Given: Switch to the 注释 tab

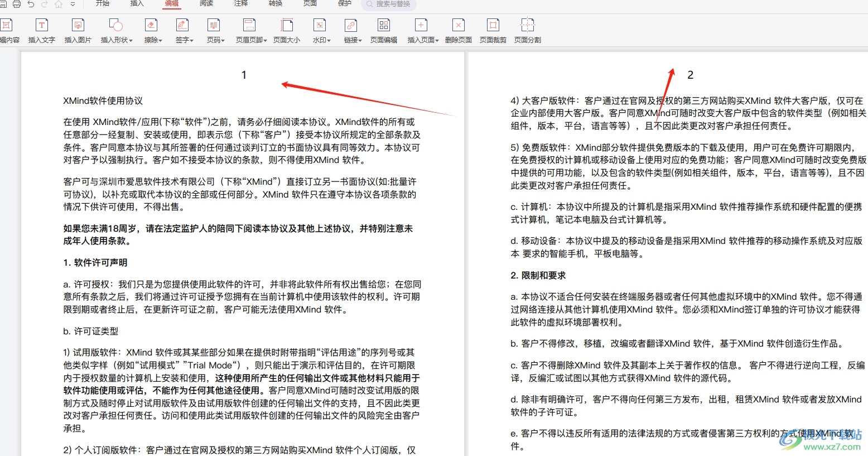Looking at the screenshot, I should pyautogui.click(x=241, y=3).
